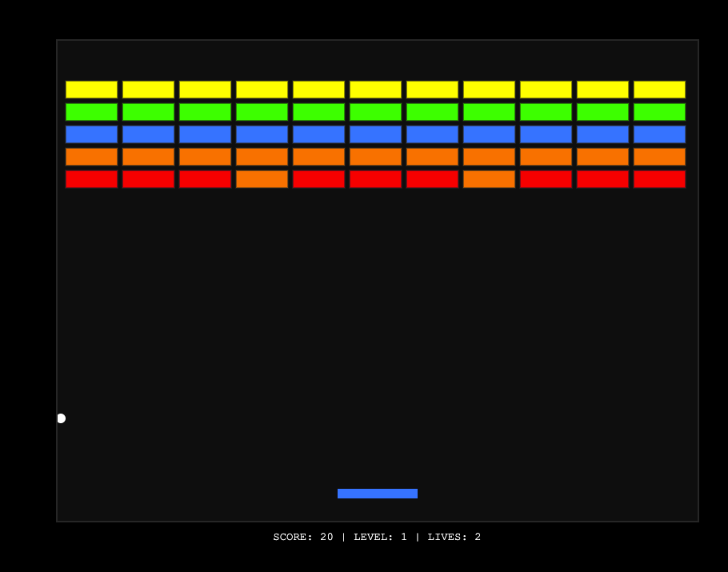Click the right orange brick in the bottom row
The height and width of the screenshot is (572, 728).
(489, 179)
